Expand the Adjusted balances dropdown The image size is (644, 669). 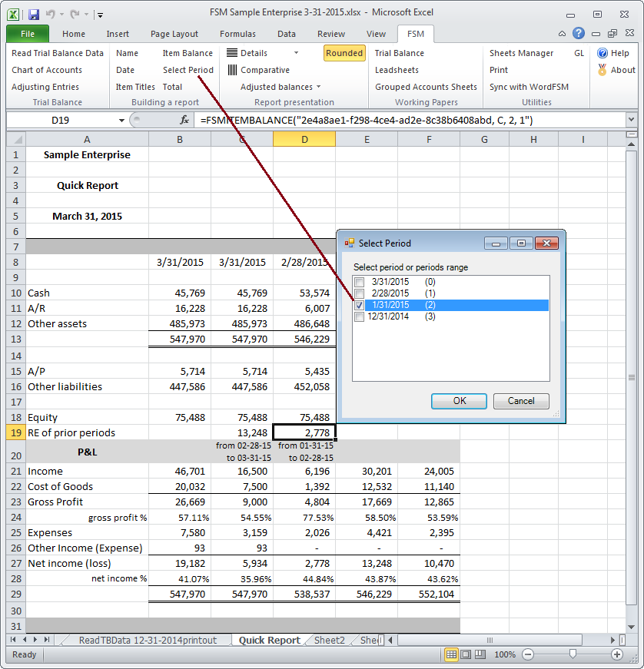pos(318,87)
